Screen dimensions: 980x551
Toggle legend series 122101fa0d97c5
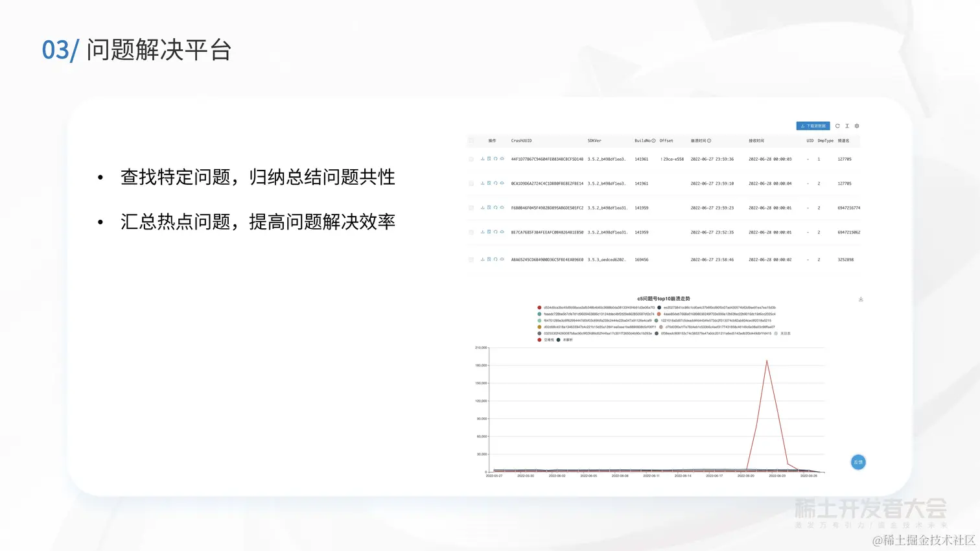(713, 321)
